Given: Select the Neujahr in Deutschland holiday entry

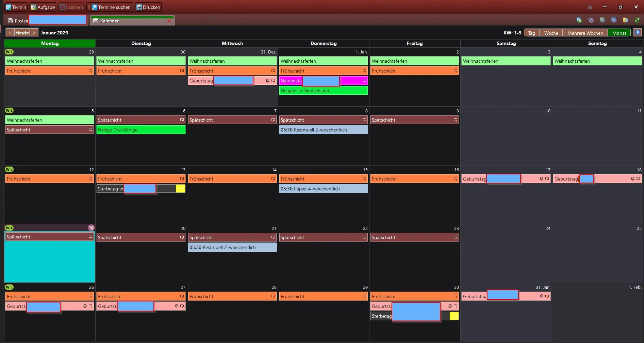Looking at the screenshot, I should click(323, 91).
